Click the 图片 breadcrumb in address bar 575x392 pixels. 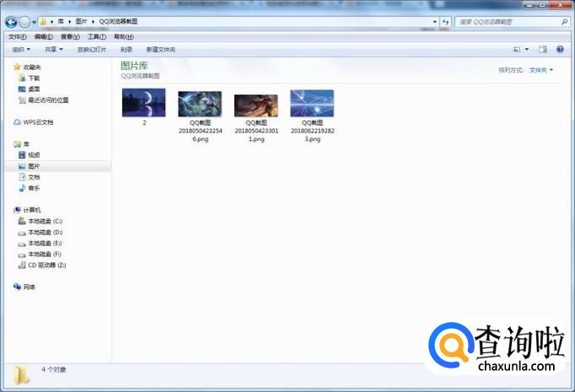click(81, 22)
